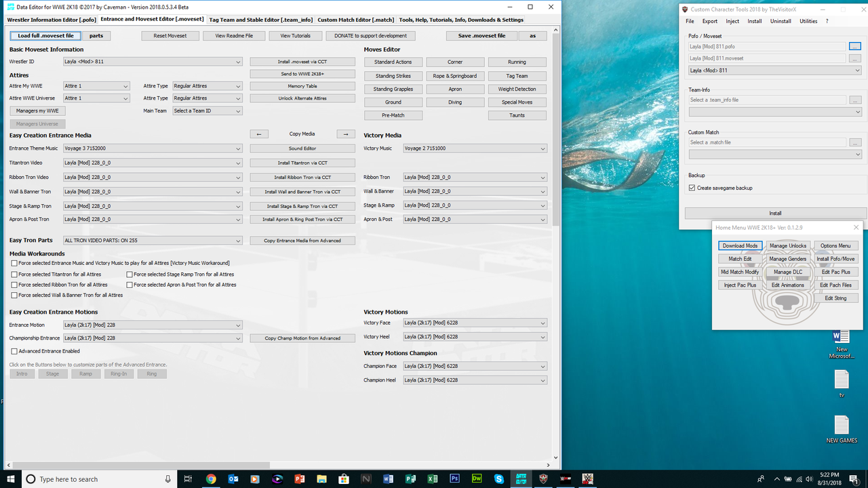Check Force selected Stage Ramp Tron option
868x488 pixels.
tap(130, 274)
